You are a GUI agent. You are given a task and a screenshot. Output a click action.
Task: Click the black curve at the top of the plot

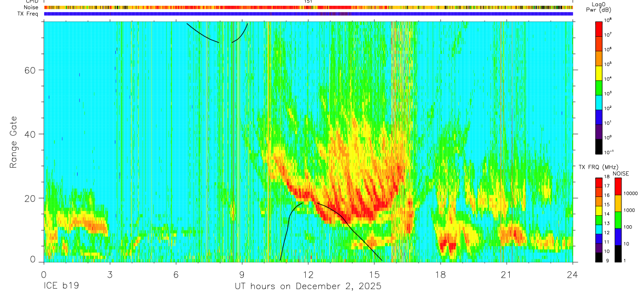point(217,33)
